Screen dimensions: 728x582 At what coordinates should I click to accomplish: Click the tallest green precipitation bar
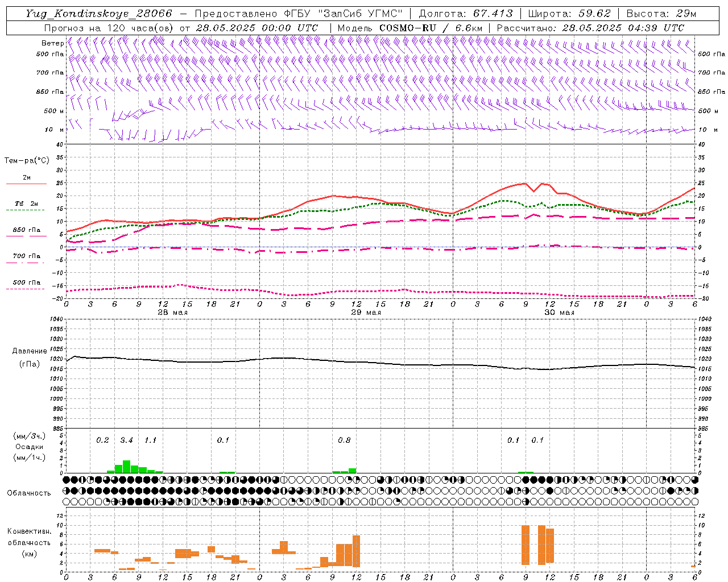(x=126, y=467)
